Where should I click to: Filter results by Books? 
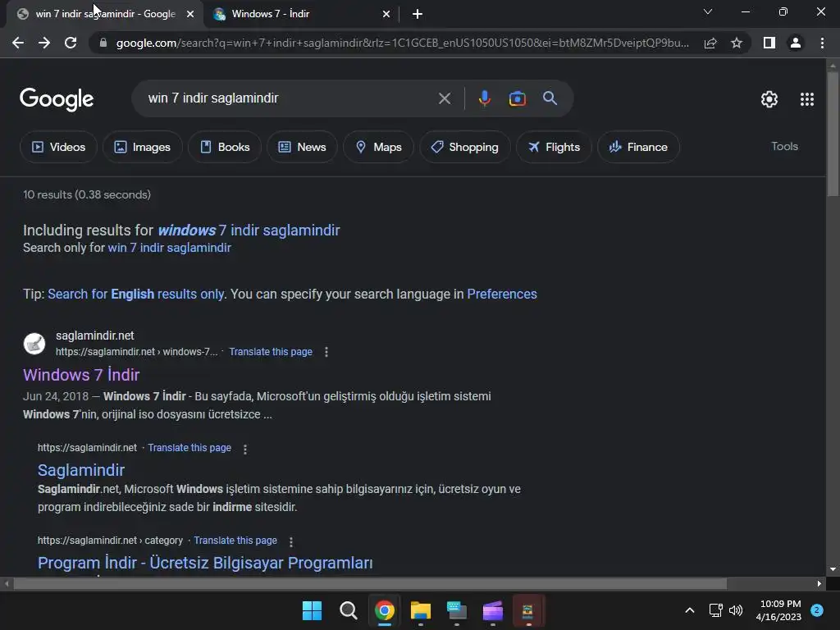click(225, 147)
